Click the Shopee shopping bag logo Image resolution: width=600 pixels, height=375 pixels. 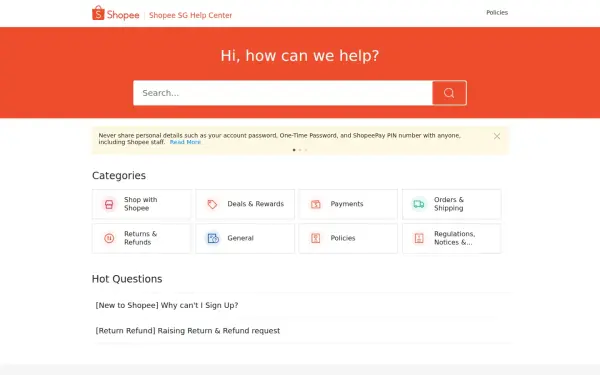(x=98, y=13)
